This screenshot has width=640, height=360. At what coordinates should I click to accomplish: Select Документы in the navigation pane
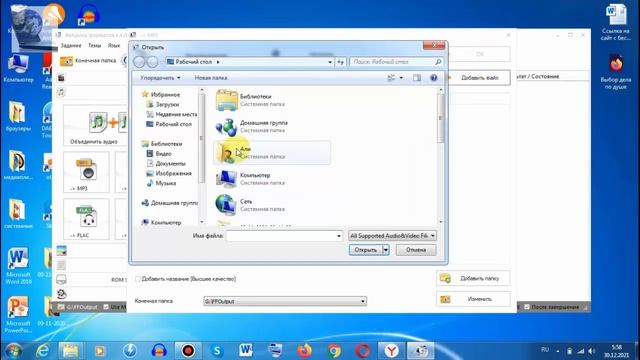coord(166,163)
